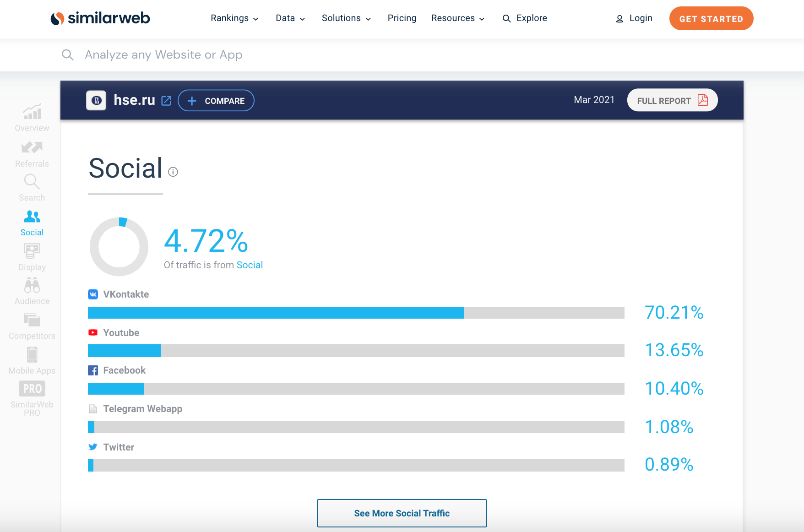Screen dimensions: 804x532
Task: Focus the Analyze any Website or App field
Action: (163, 55)
